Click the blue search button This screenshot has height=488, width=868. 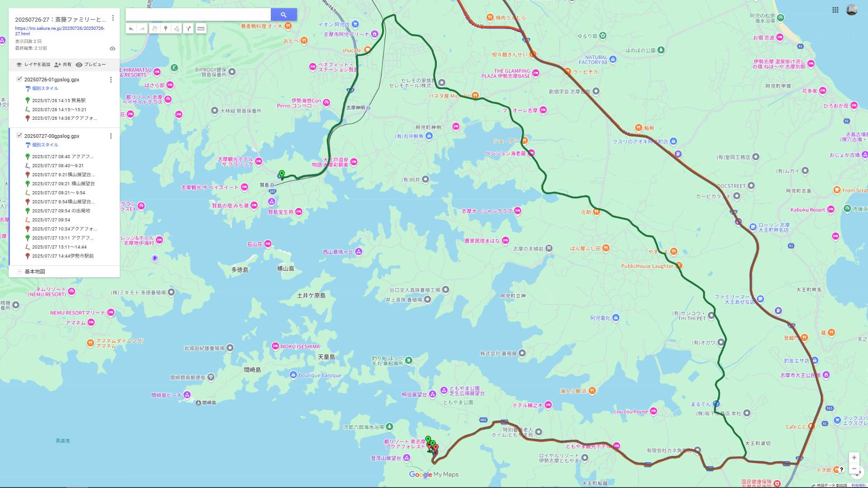point(283,14)
